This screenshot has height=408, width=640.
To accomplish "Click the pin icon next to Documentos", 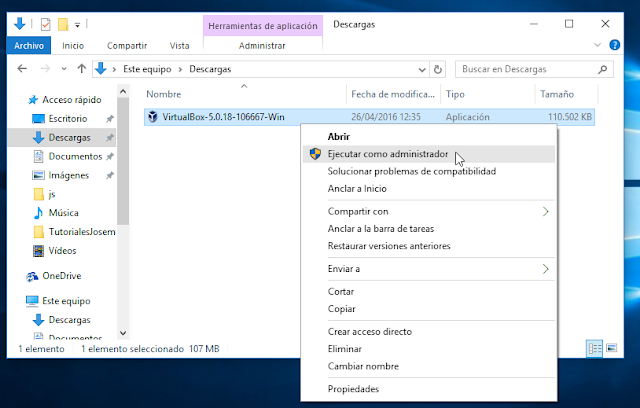I will click(109, 156).
